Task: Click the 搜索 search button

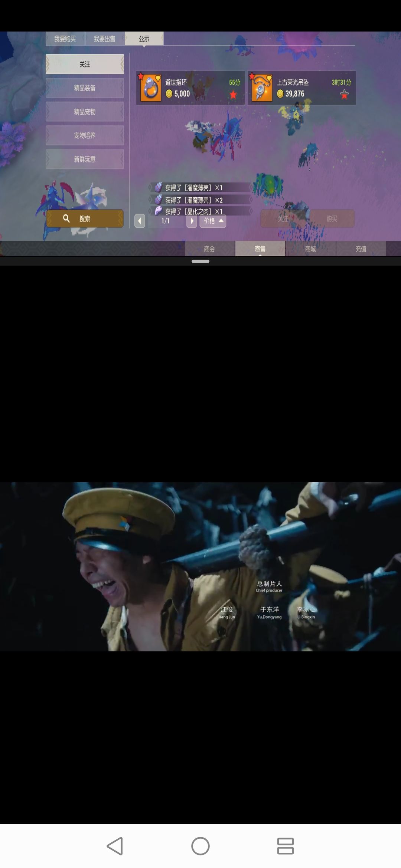Action: pos(85,218)
